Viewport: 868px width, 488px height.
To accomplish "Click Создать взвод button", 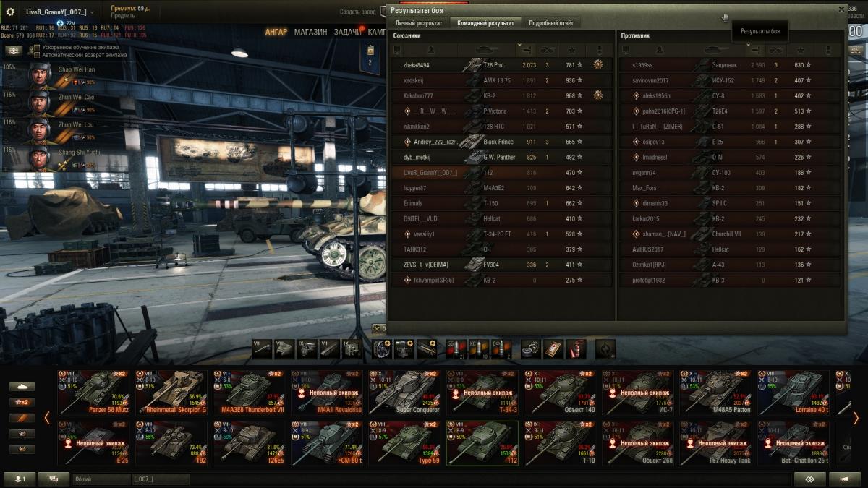I will pos(358,12).
